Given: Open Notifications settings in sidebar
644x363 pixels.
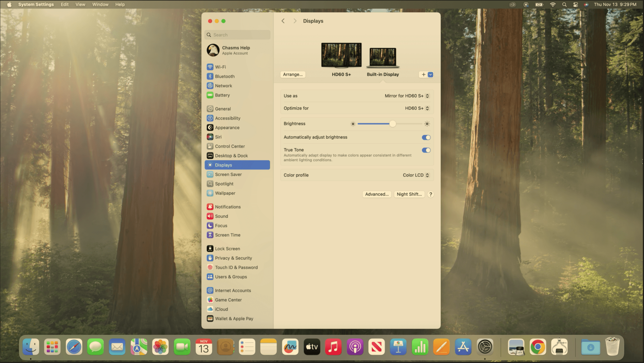Looking at the screenshot, I should tap(228, 207).
